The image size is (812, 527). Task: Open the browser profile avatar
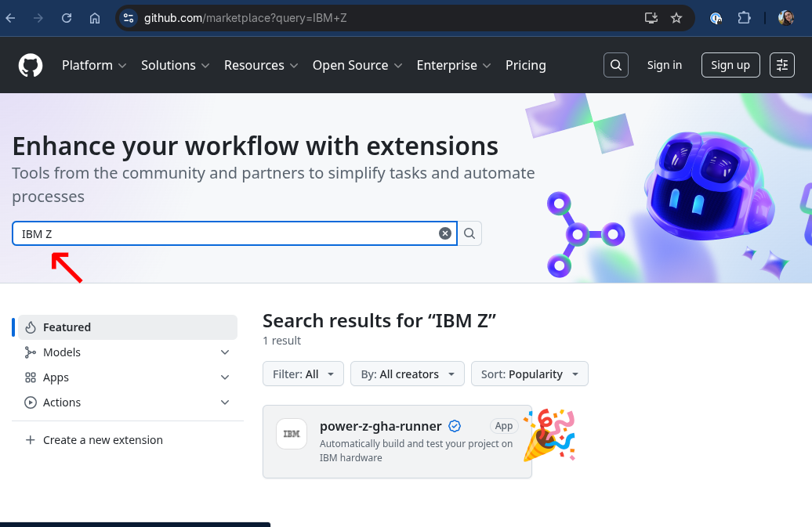[786, 18]
